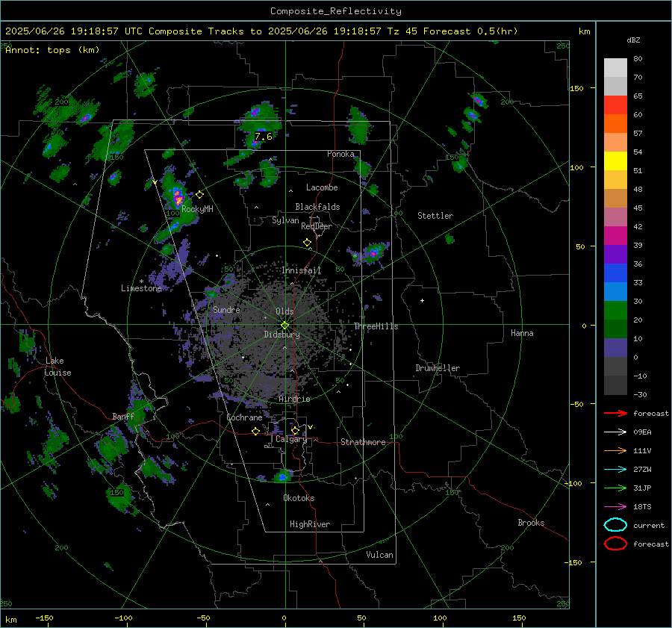The width and height of the screenshot is (672, 628).
Task: Pick the light gray 70-80 dBZ swatch
Action: (x=615, y=67)
